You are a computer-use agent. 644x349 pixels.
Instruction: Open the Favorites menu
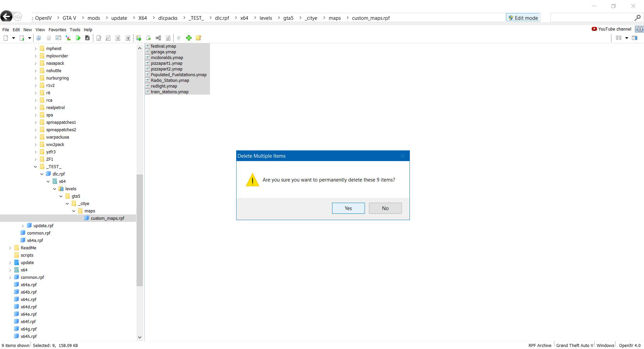point(57,30)
